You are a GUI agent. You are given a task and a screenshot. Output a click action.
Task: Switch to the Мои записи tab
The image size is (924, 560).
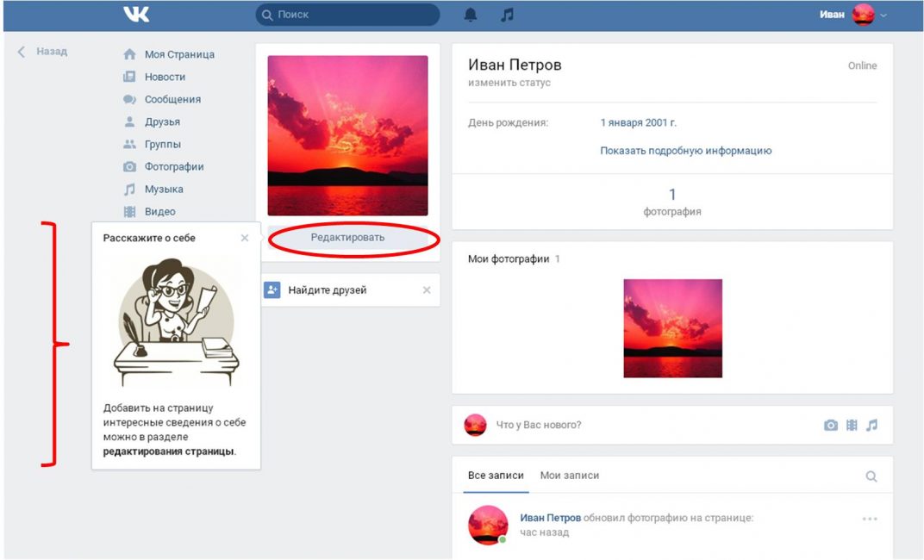[569, 476]
